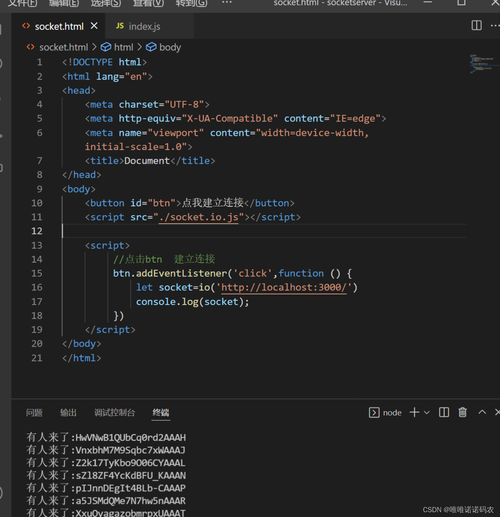Click the addEventListener call on line 15
This screenshot has width=500, height=517.
[181, 273]
